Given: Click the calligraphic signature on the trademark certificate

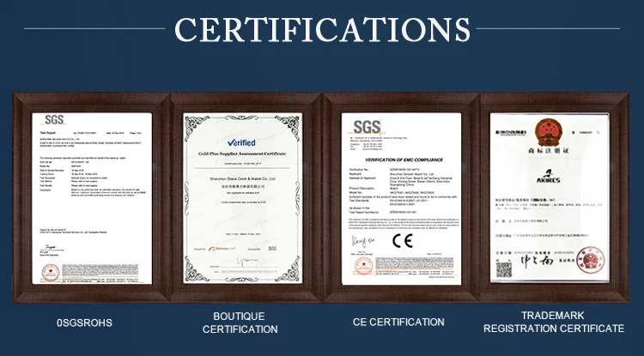Looking at the screenshot, I should tap(537, 262).
